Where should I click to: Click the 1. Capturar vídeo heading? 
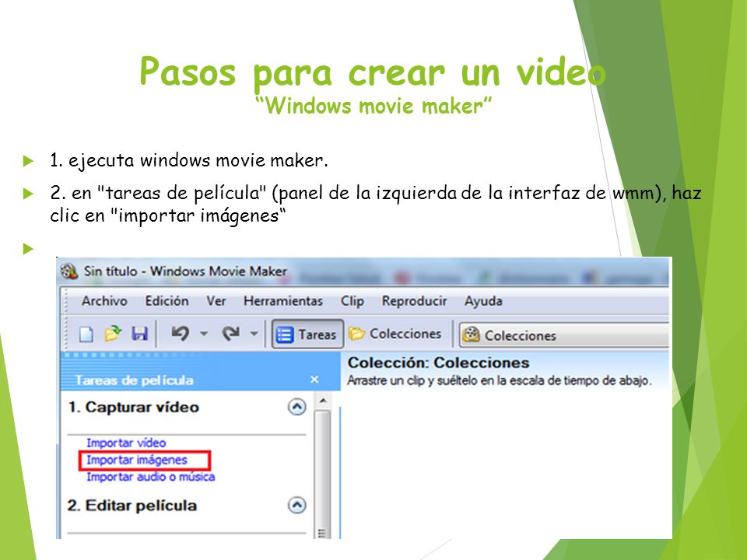[x=133, y=407]
